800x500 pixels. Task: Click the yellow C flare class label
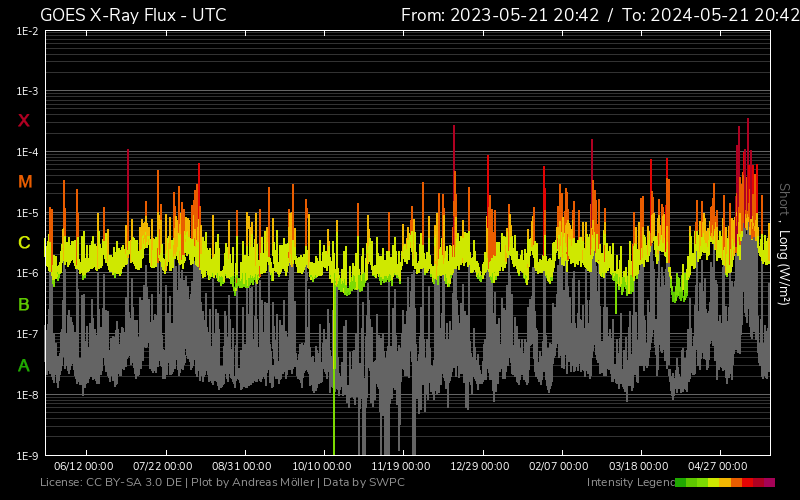point(24,243)
